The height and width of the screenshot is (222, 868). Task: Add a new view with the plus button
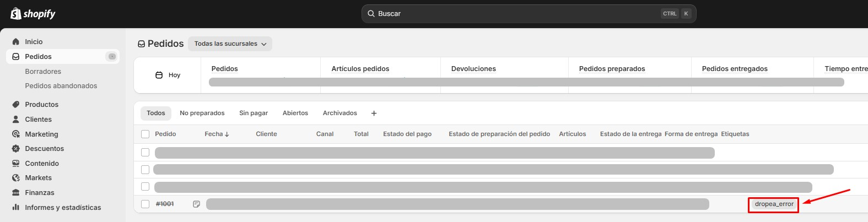[x=374, y=113]
